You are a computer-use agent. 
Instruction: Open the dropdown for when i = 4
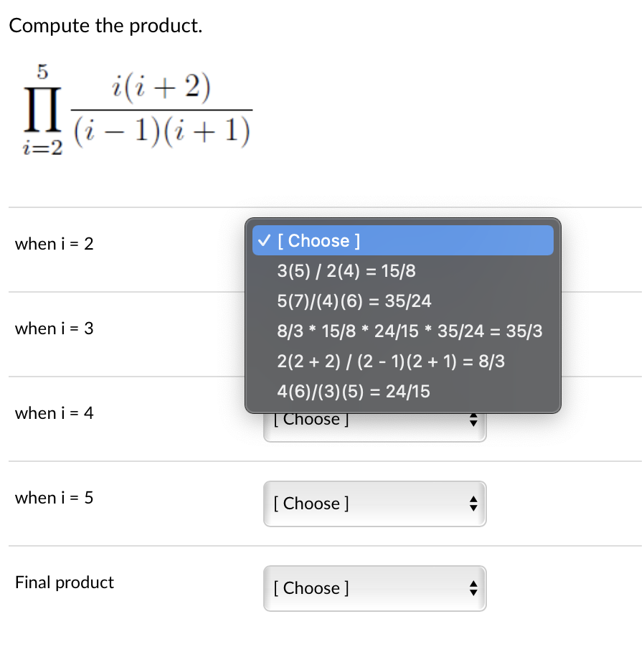click(x=374, y=420)
